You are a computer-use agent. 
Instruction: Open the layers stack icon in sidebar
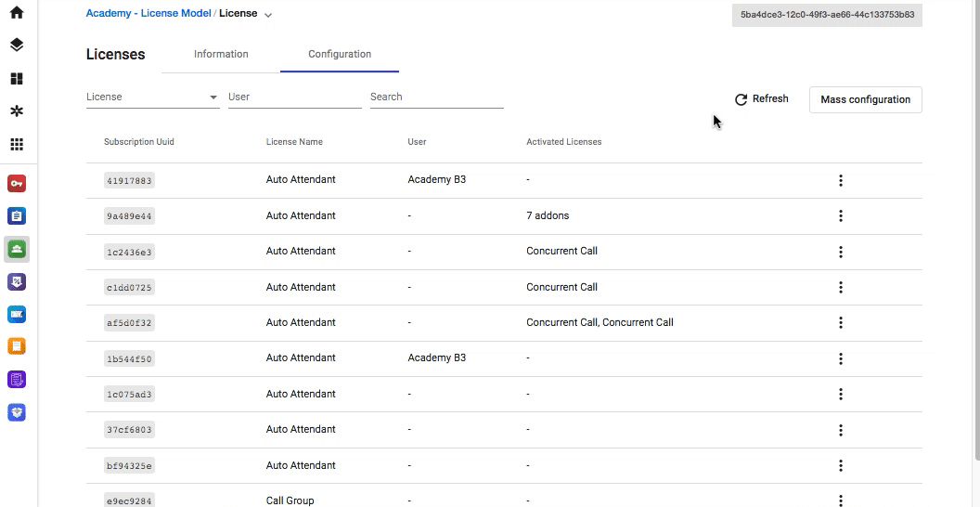tap(17, 45)
